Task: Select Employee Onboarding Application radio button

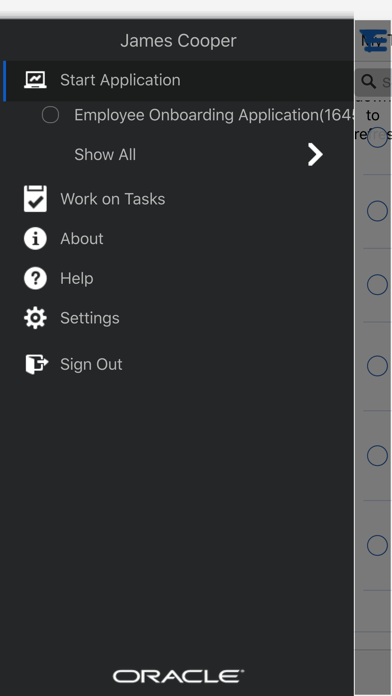Action: pos(50,115)
